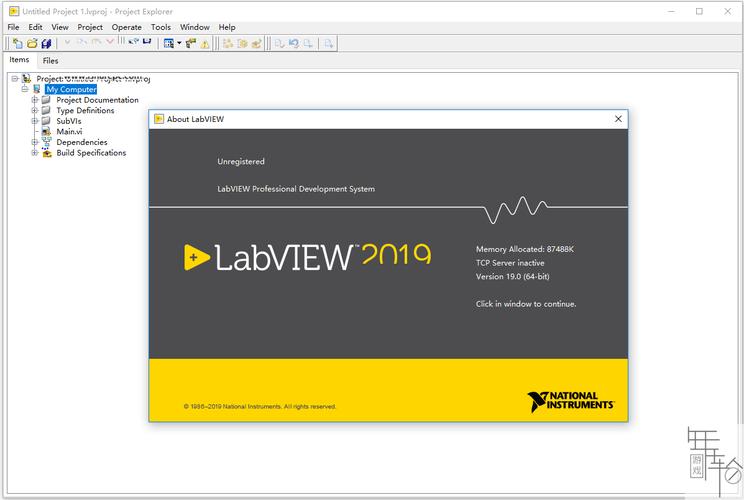744x500 pixels.
Task: Click the SubVIs folder icon
Action: coord(46,121)
